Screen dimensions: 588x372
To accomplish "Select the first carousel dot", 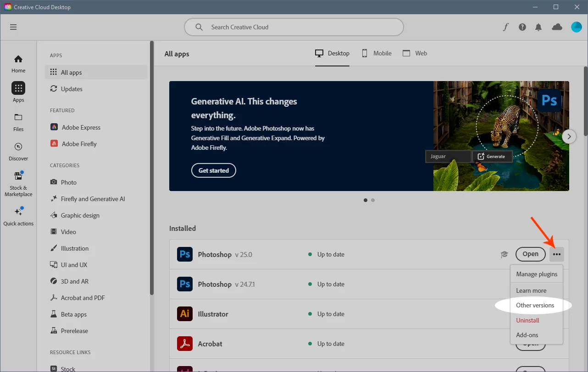I will (x=366, y=200).
